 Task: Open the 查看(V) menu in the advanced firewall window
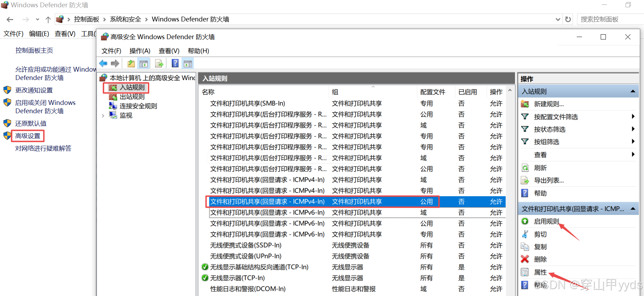169,51
